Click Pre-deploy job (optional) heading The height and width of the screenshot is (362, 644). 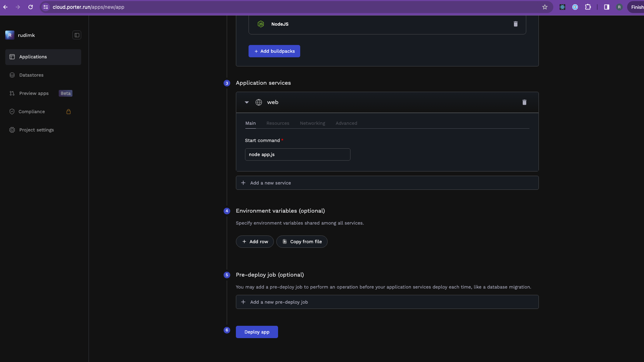click(270, 275)
